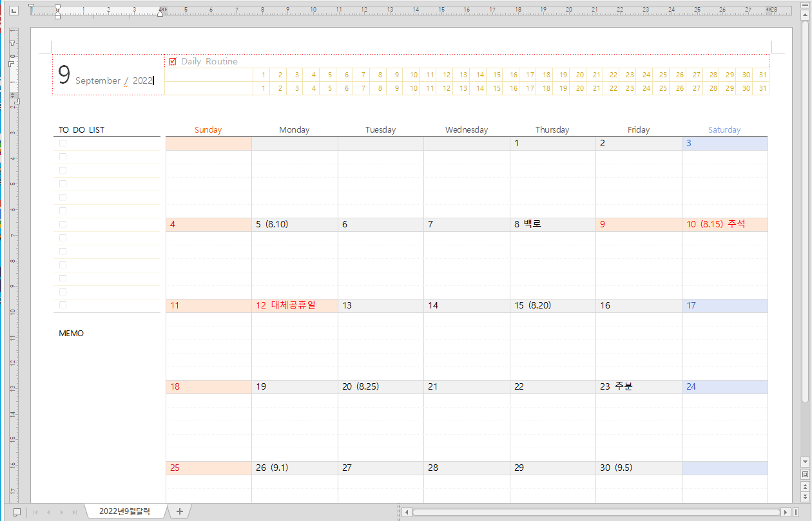Screen dimensions: 812x521
Task: Click the Monday column header
Action: pyautogui.click(x=295, y=129)
